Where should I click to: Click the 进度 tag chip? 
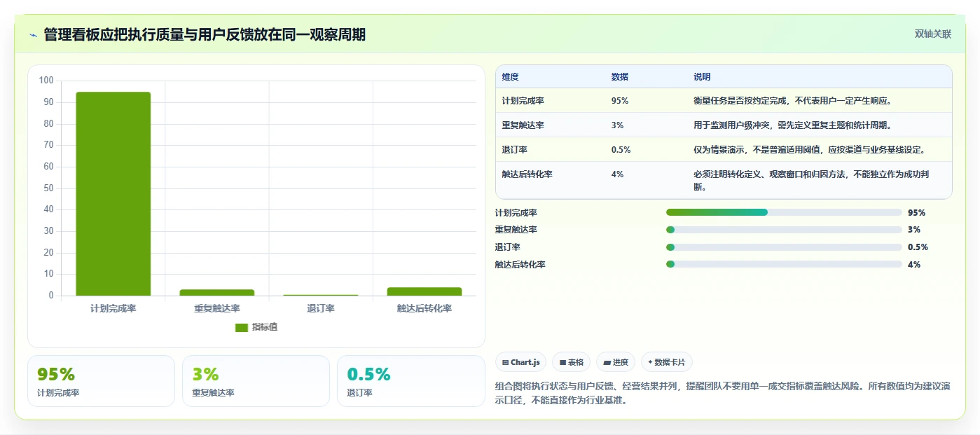coord(615,362)
